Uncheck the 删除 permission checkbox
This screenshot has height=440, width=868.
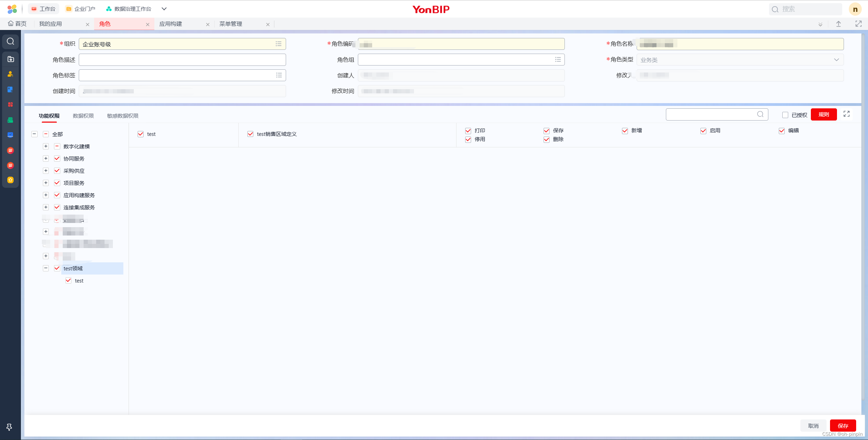point(546,140)
